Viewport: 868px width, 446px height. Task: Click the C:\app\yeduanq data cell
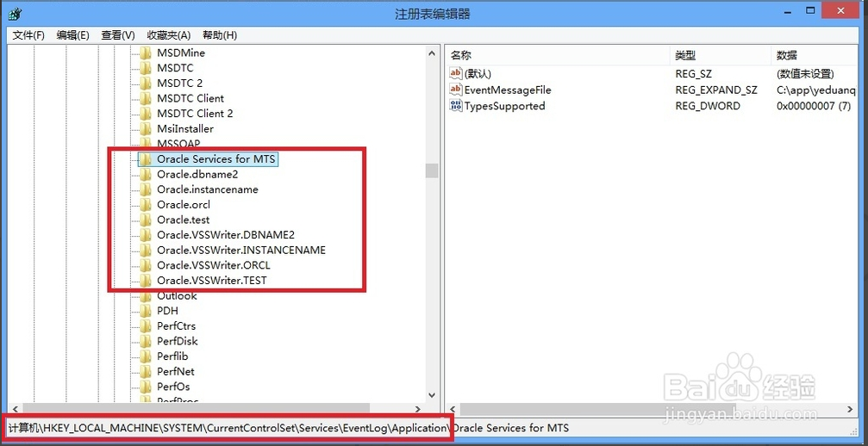816,90
